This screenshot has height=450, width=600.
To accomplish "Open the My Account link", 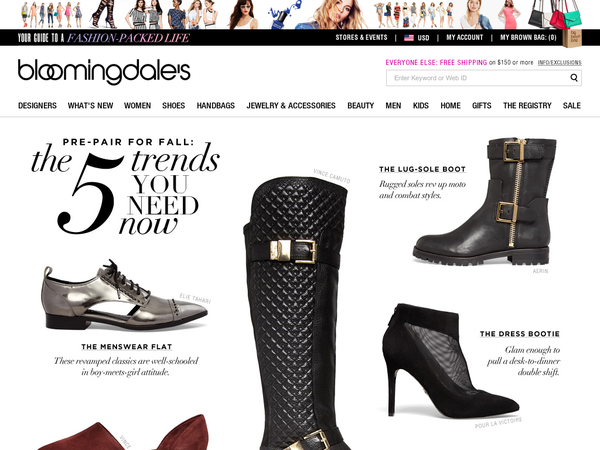I will point(465,38).
